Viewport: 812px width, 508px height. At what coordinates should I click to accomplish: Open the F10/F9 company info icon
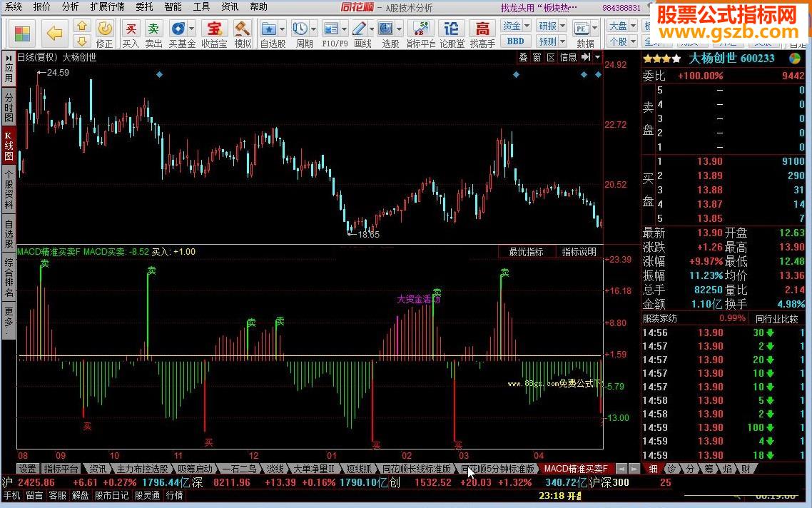tap(330, 29)
